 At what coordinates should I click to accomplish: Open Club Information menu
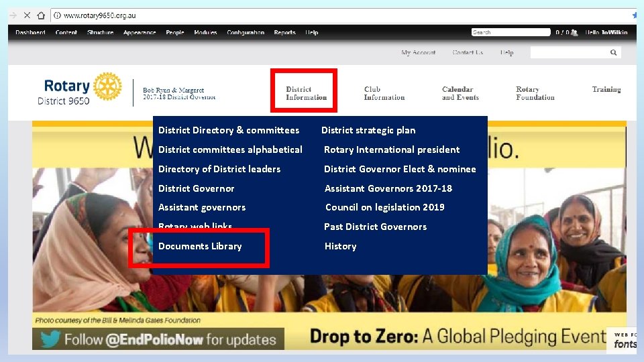point(384,93)
